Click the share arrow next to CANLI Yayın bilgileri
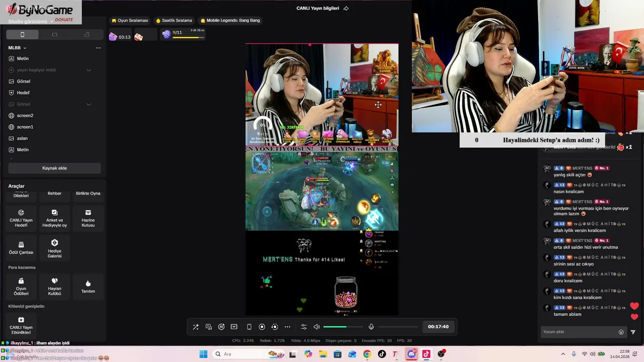 [346, 9]
